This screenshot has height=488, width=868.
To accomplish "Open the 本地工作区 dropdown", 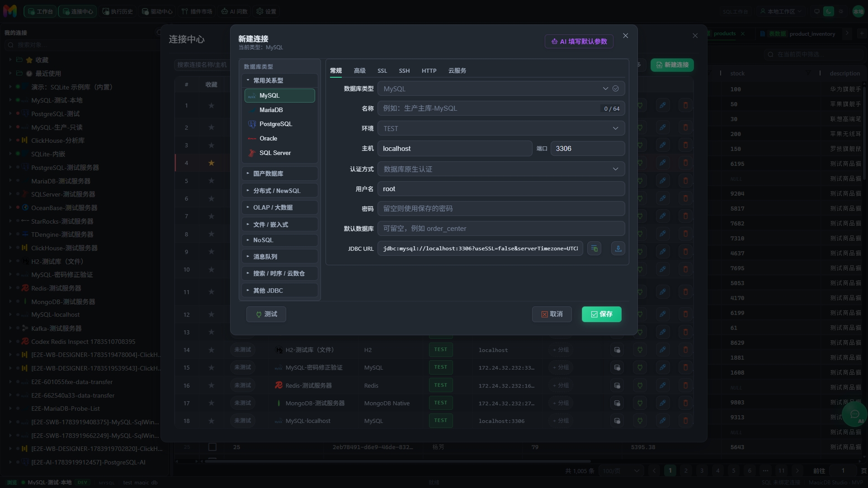I will click(x=781, y=11).
